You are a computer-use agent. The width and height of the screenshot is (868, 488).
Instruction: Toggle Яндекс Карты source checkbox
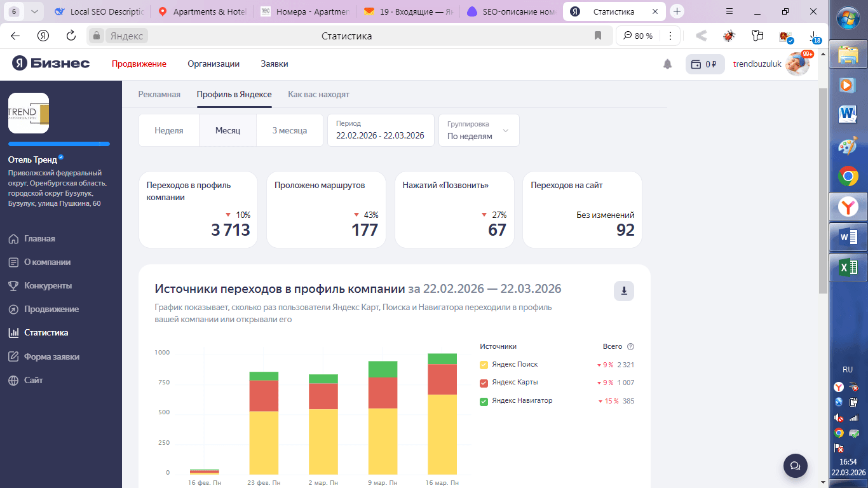[484, 383]
